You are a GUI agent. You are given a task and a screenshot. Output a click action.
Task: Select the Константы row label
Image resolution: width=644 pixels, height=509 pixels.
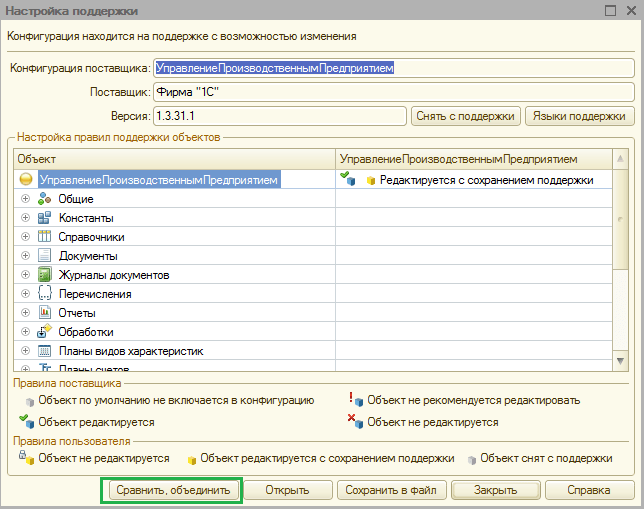(86, 218)
